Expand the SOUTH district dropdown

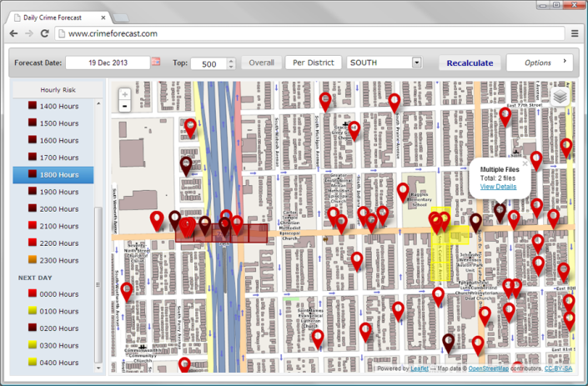416,63
